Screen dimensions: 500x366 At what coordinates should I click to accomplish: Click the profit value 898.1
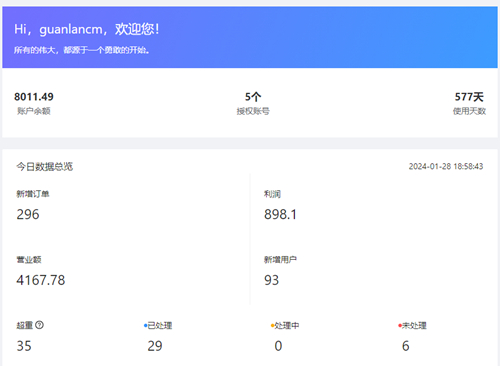point(280,214)
